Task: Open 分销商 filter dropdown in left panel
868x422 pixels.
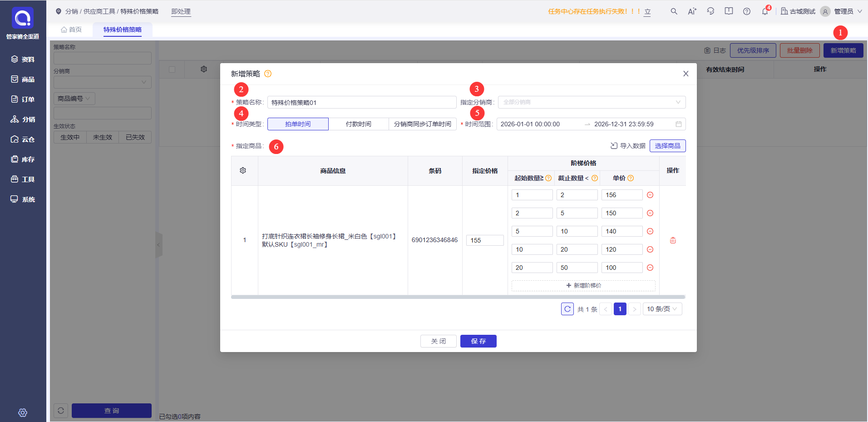Action: 103,82
